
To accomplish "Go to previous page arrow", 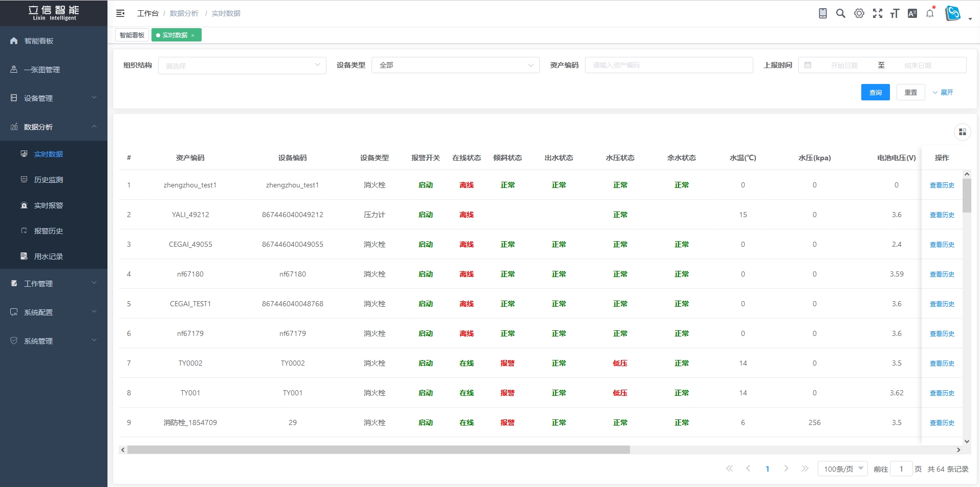I will click(x=748, y=469).
